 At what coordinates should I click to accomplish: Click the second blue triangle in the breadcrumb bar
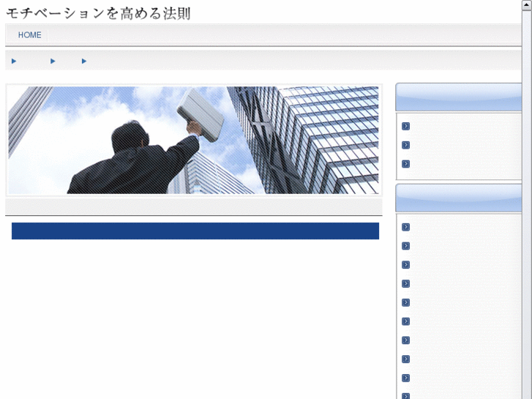[x=53, y=61]
